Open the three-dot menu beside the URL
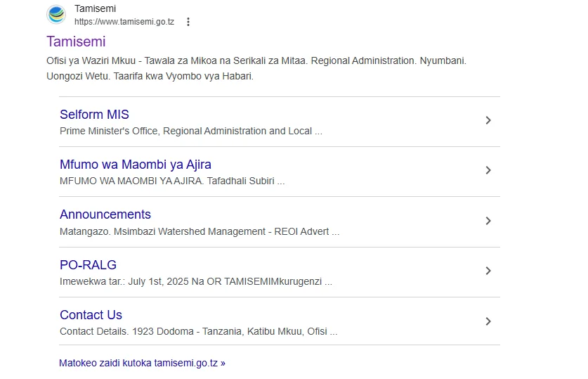 pos(188,22)
